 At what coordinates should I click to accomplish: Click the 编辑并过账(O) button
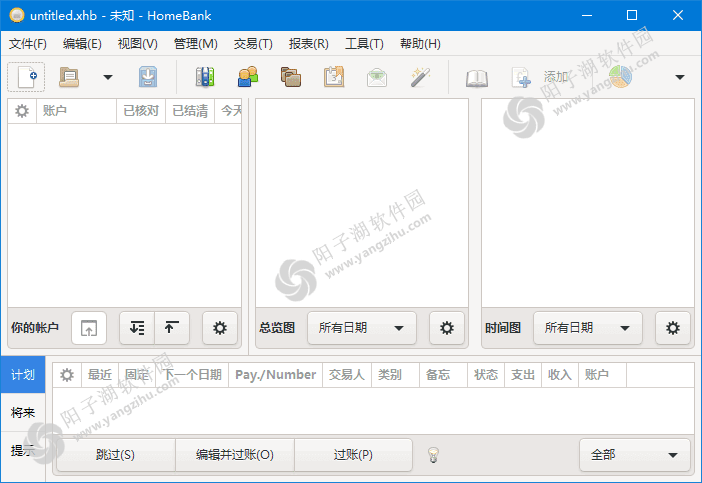tap(235, 455)
